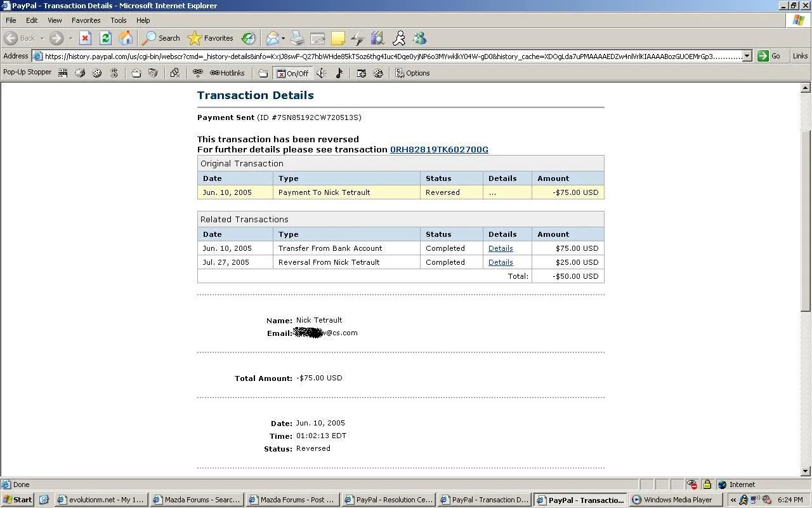
Task: Open the Messenger people icon
Action: (419, 38)
